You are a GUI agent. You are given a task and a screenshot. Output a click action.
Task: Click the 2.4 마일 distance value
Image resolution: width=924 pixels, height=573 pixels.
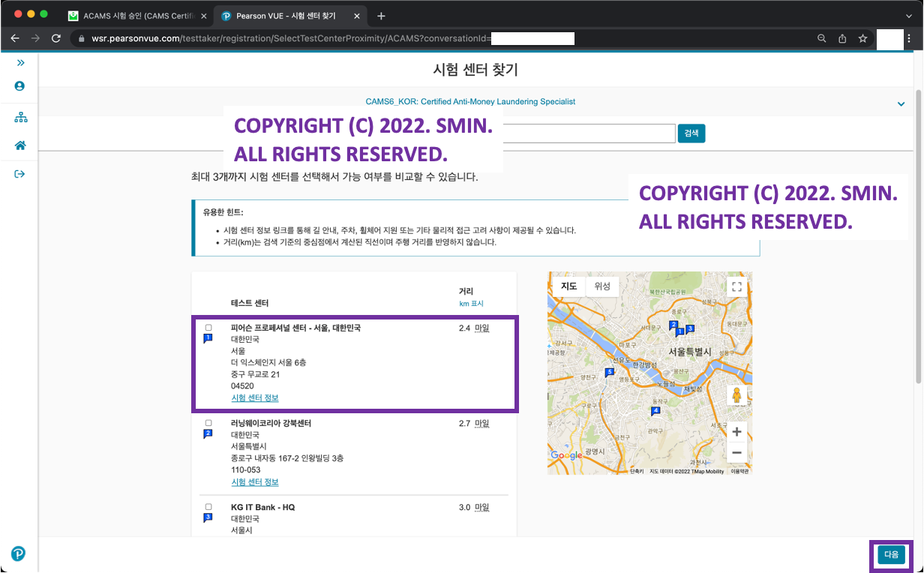[474, 328]
